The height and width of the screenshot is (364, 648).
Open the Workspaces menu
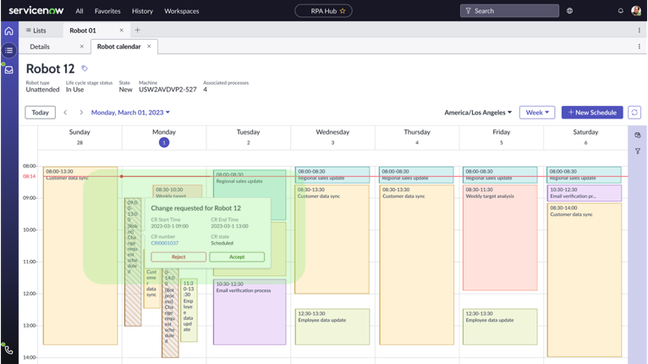click(181, 11)
